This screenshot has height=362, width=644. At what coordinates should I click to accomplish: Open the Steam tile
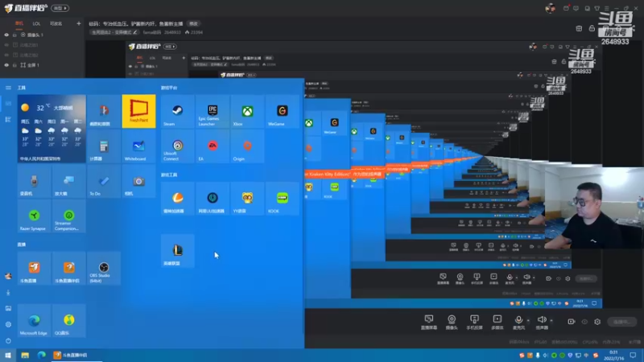pos(177,112)
